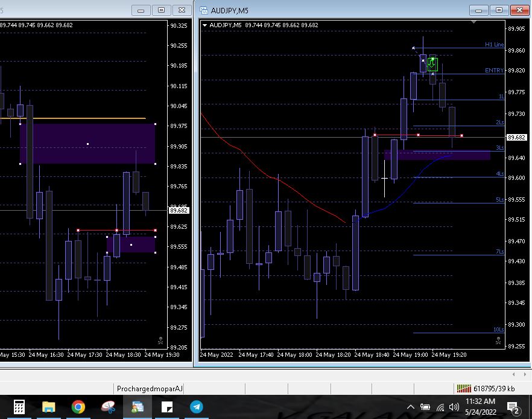The height and width of the screenshot is (419, 532).
Task: Launch Google Chrome from the taskbar
Action: point(78,407)
